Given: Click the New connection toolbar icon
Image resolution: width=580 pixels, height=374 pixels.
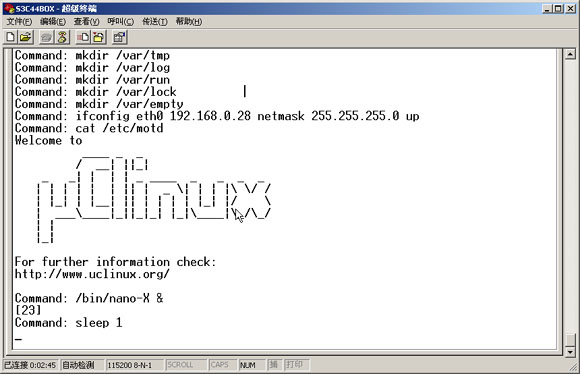Looking at the screenshot, I should pyautogui.click(x=10, y=37).
